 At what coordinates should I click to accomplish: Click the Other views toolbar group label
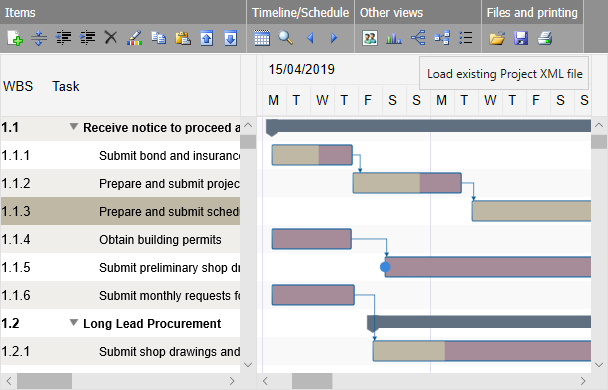tap(391, 13)
